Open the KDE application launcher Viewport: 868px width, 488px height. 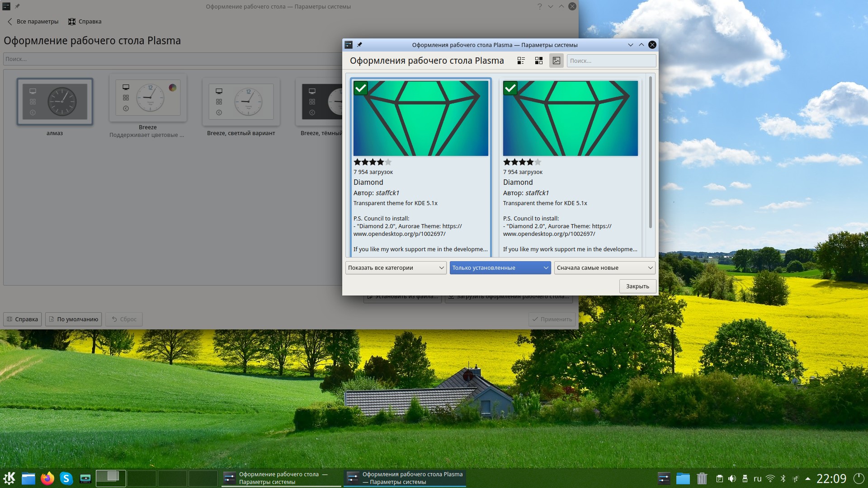point(9,478)
